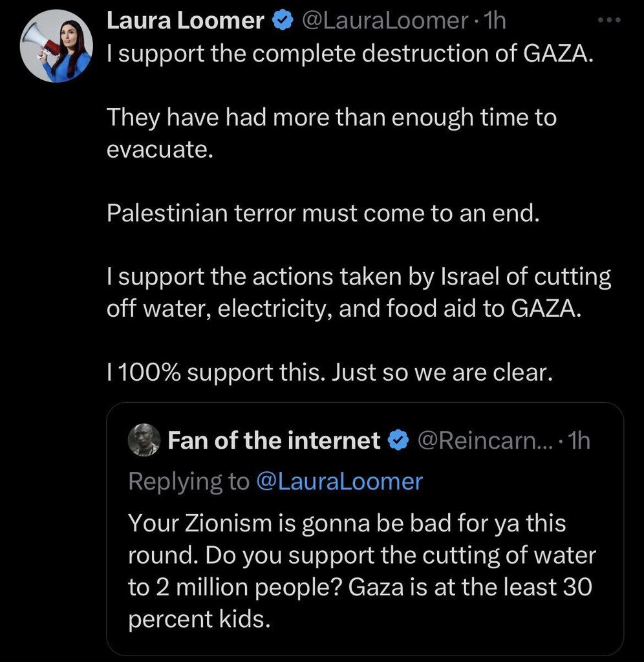Click verified badge next to Fan of the internet
The height and width of the screenshot is (662, 644).
pyautogui.click(x=397, y=441)
